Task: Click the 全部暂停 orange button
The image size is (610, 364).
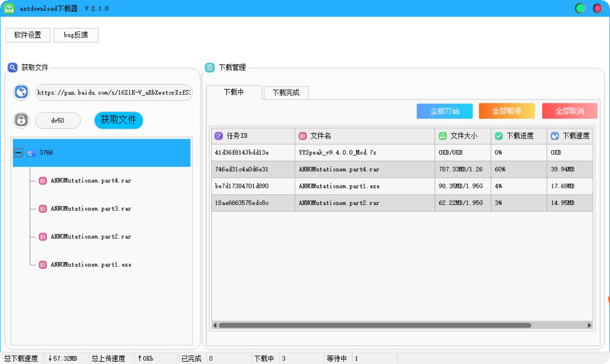Action: [506, 111]
